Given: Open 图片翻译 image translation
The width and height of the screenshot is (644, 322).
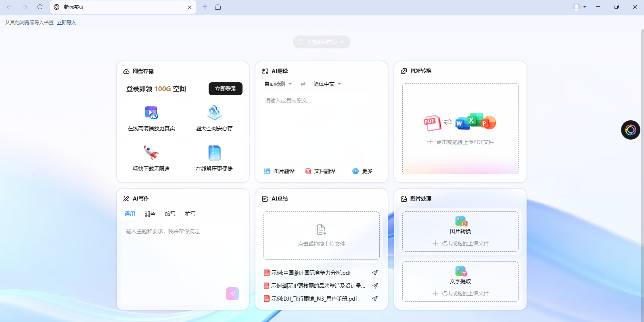Looking at the screenshot, I should click(279, 171).
